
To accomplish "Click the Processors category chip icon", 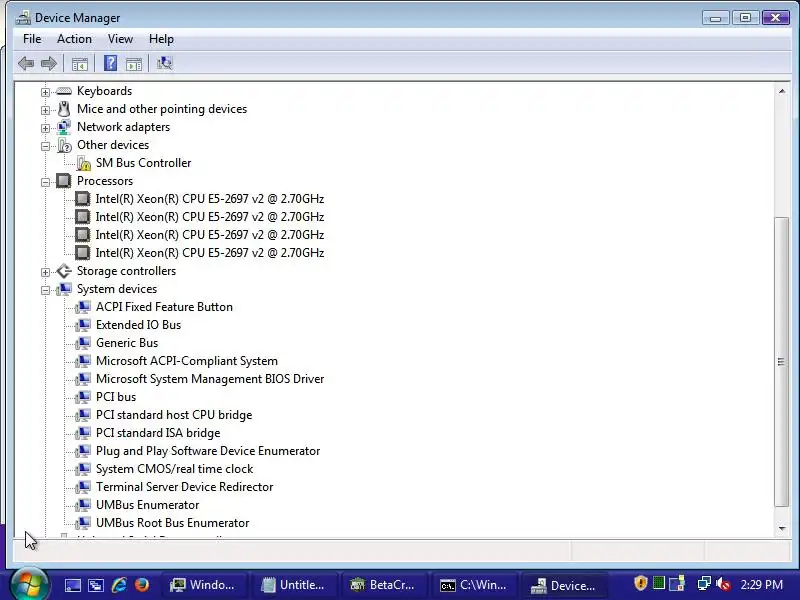I will pos(64,181).
